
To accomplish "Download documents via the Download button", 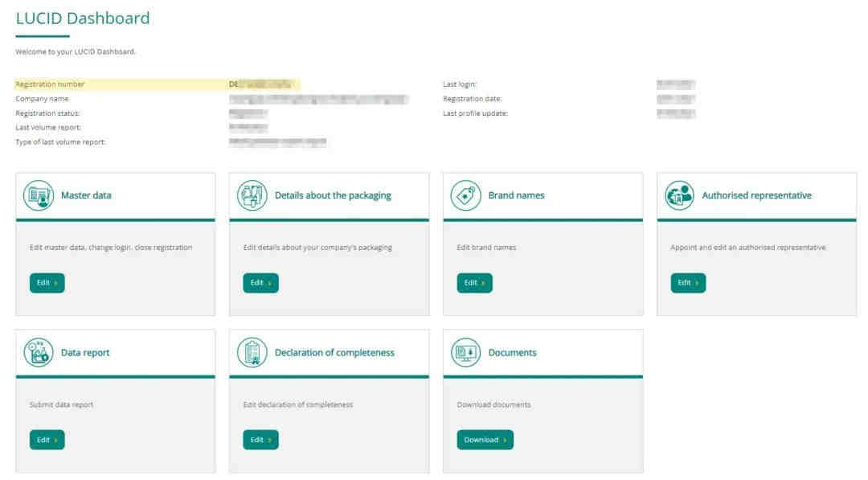I will [485, 440].
